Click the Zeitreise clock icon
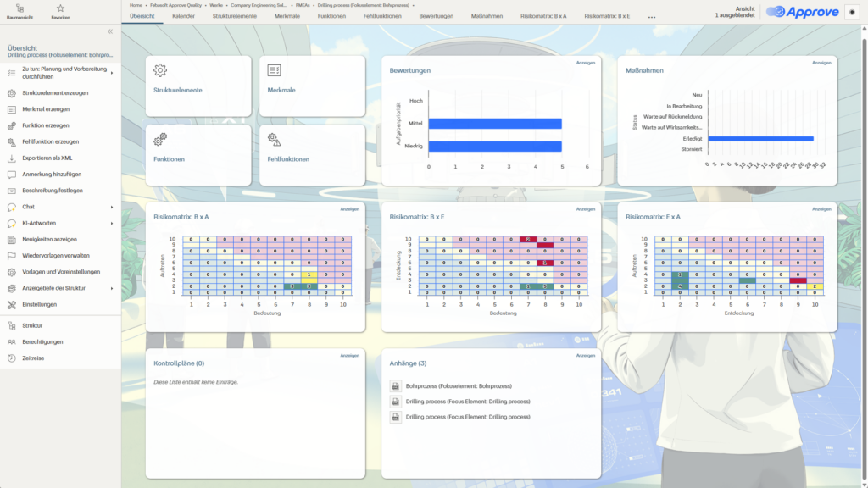868x488 pixels. 12,358
